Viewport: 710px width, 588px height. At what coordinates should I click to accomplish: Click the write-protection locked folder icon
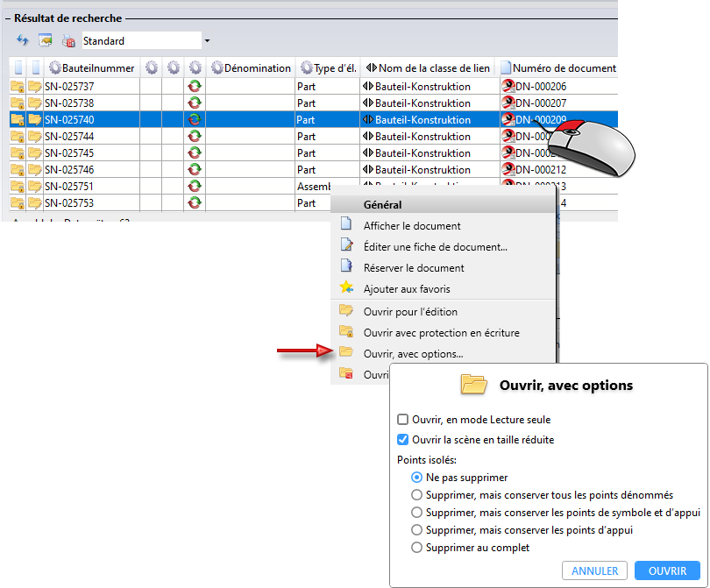point(346,331)
